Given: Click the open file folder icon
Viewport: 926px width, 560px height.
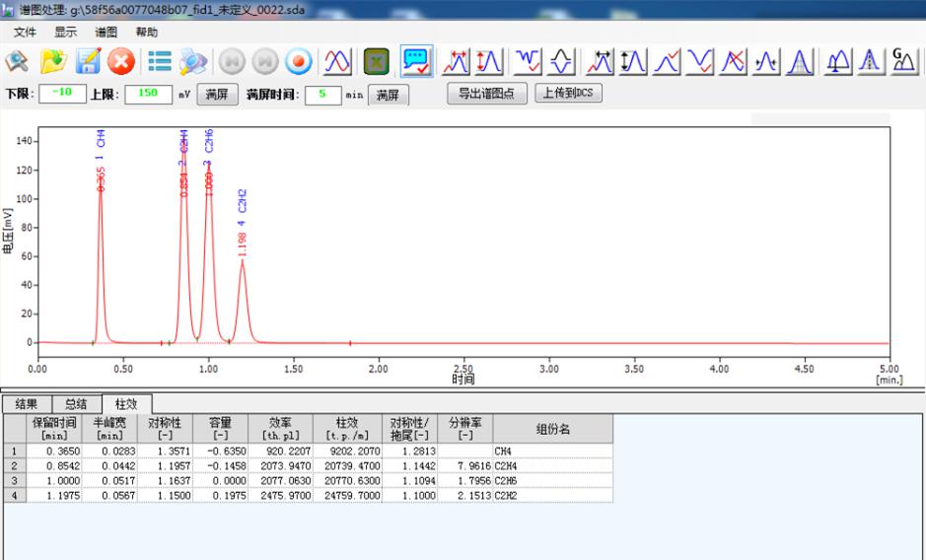Looking at the screenshot, I should pyautogui.click(x=52, y=62).
